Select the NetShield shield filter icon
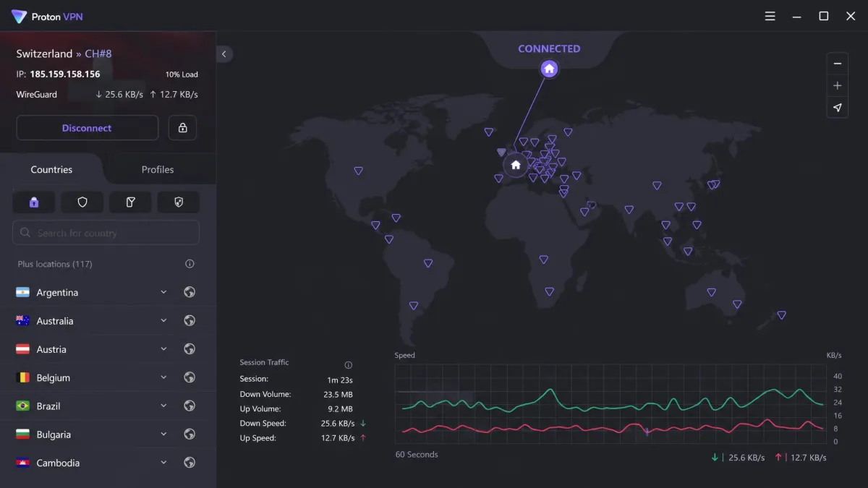 [x=82, y=202]
